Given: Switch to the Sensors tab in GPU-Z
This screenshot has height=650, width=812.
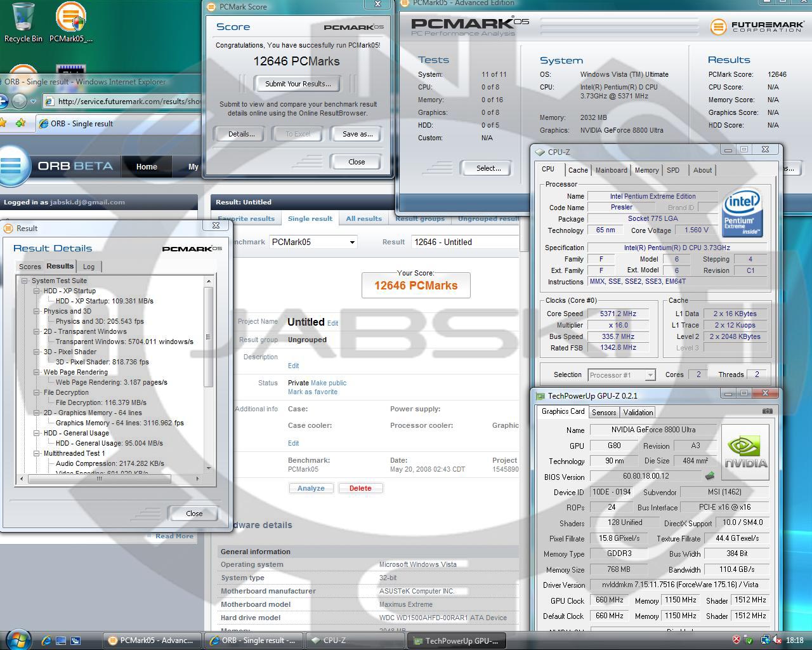Looking at the screenshot, I should [604, 413].
